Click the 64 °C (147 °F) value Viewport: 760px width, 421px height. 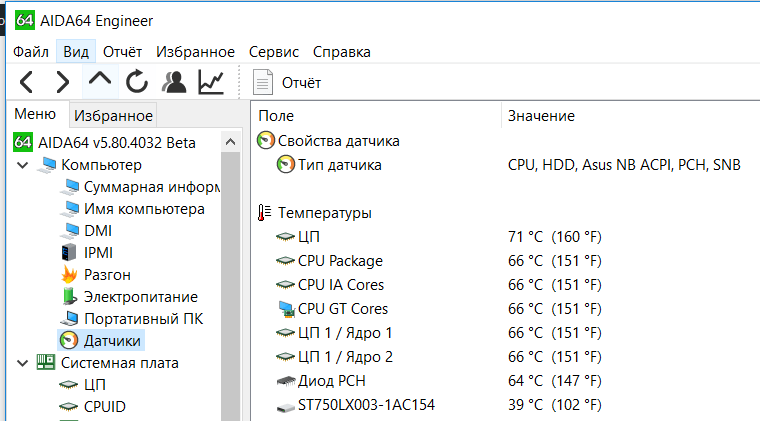554,381
